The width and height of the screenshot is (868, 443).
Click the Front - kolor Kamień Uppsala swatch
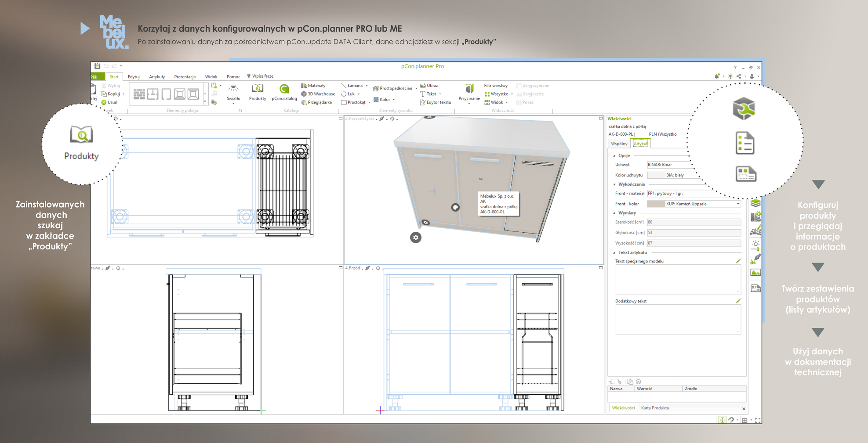pos(656,204)
